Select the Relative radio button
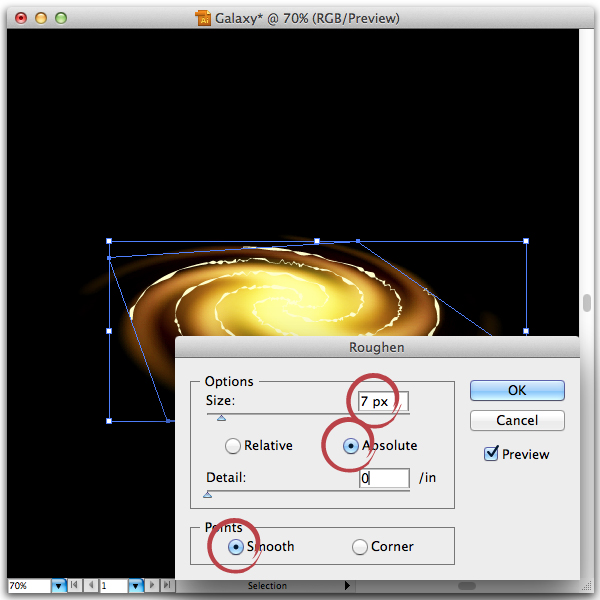The width and height of the screenshot is (600, 600). [x=233, y=446]
